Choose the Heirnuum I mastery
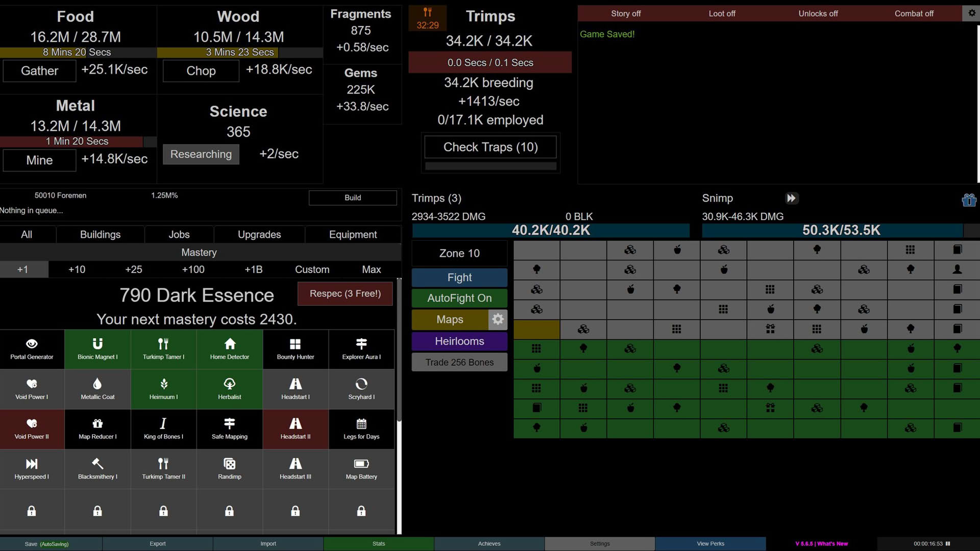 (x=163, y=389)
